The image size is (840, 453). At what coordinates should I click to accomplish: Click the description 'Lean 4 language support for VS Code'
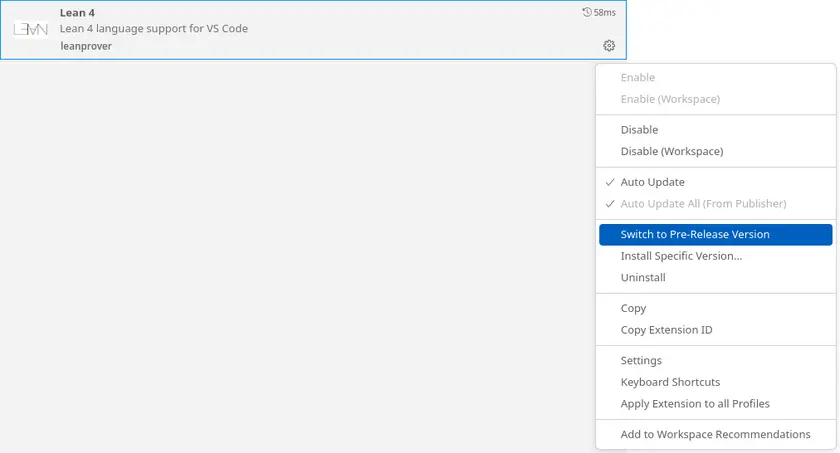click(154, 28)
